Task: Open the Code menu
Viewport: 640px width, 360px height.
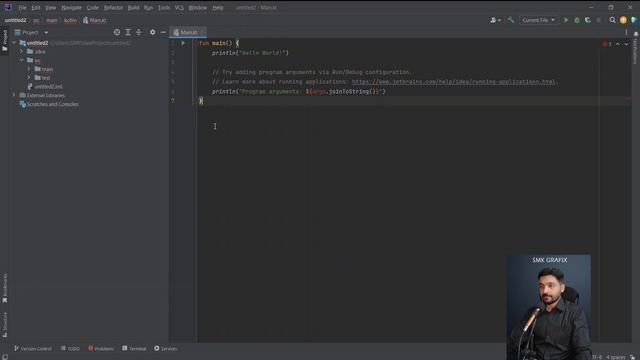Action: [93, 7]
